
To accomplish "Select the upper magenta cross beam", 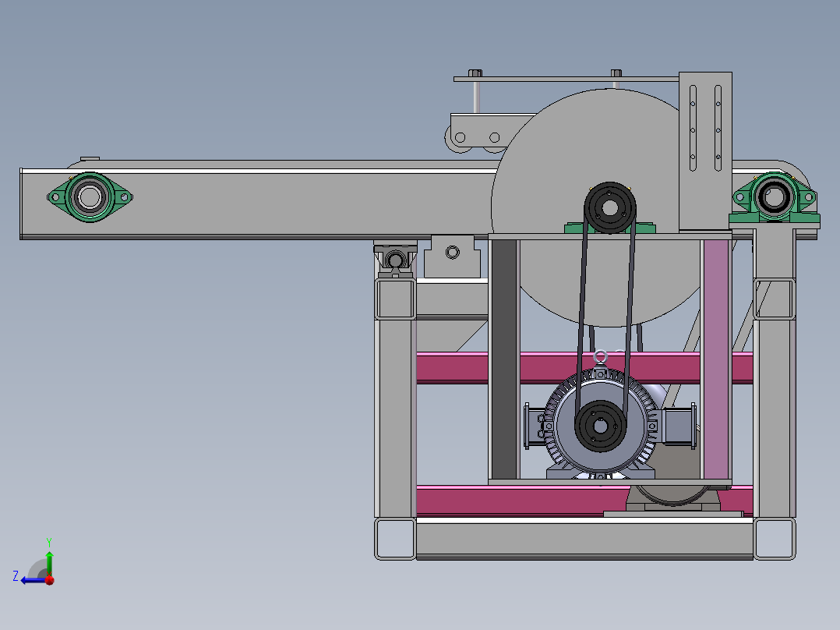I will (557, 368).
